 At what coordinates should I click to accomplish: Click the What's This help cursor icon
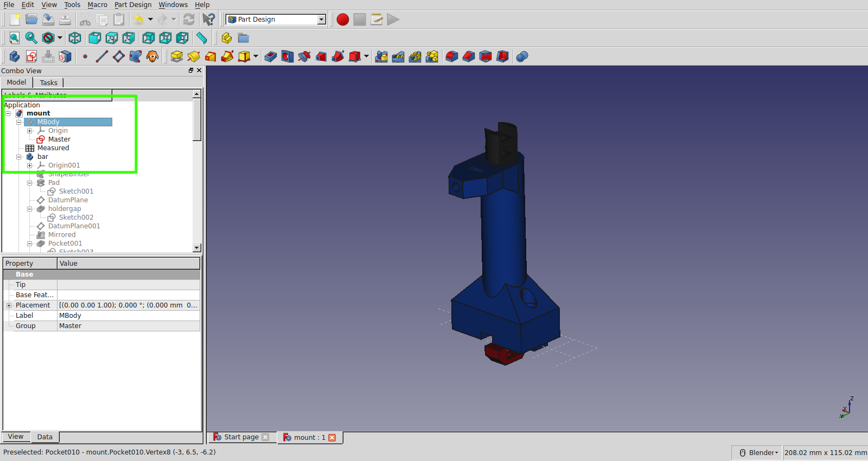click(208, 20)
